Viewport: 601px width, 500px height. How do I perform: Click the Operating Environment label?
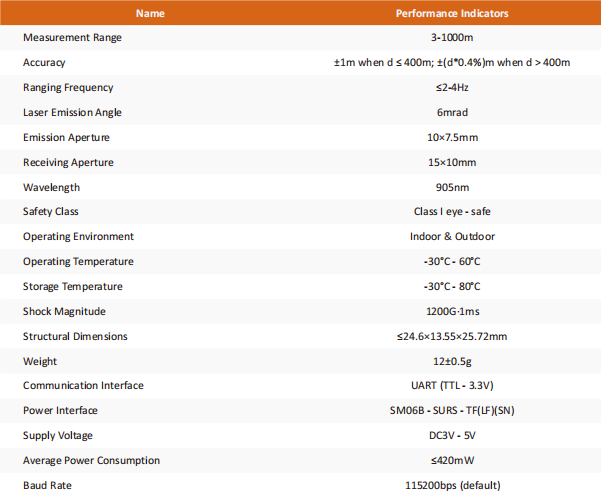point(79,237)
